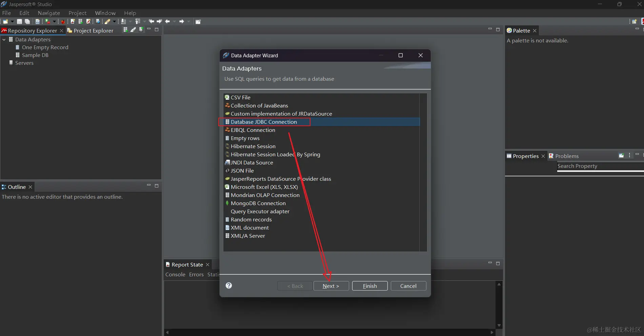Switch to the Problems tab

[x=564, y=156]
